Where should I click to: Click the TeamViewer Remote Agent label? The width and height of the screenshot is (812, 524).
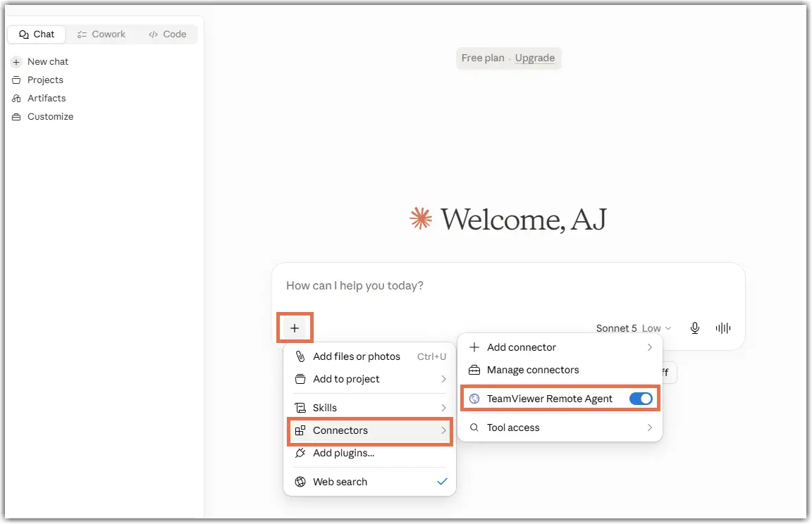[550, 399]
